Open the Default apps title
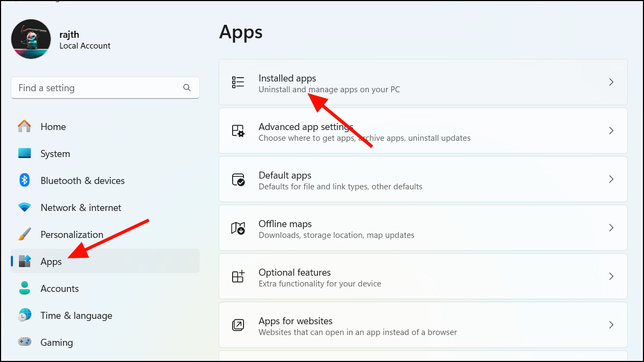644x362 pixels. point(284,176)
